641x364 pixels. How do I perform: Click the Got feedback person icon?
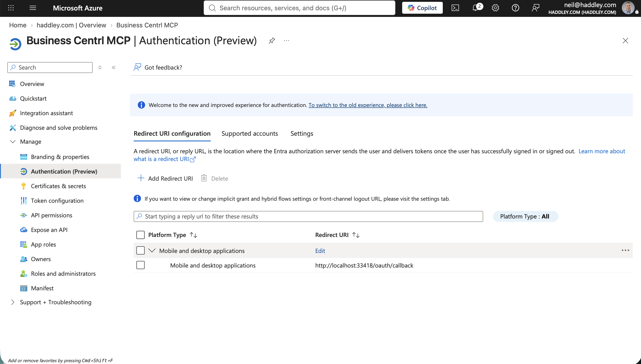[x=137, y=67]
